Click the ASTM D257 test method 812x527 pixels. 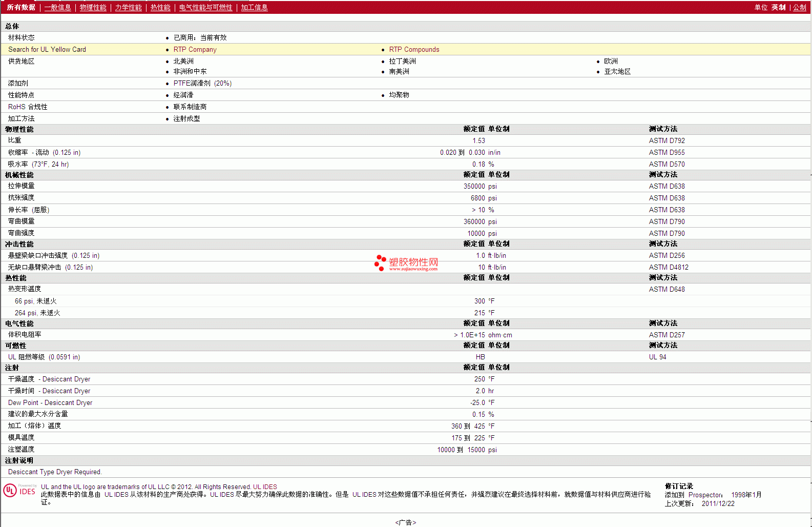coord(667,335)
